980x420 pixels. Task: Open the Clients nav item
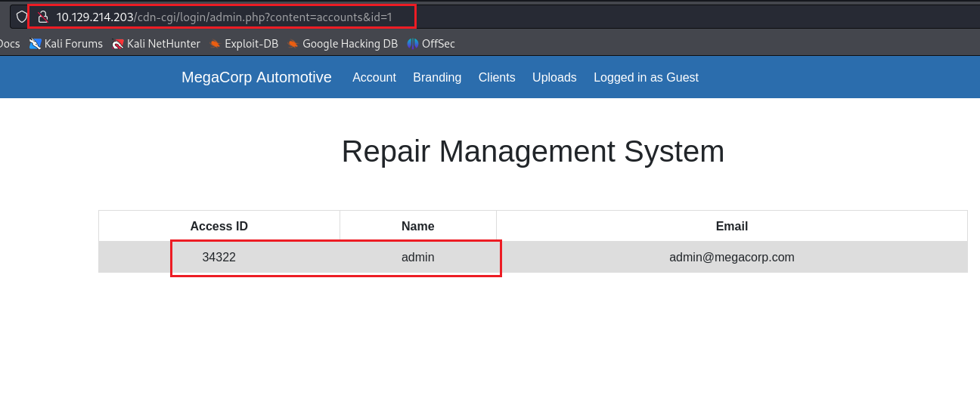coord(497,77)
